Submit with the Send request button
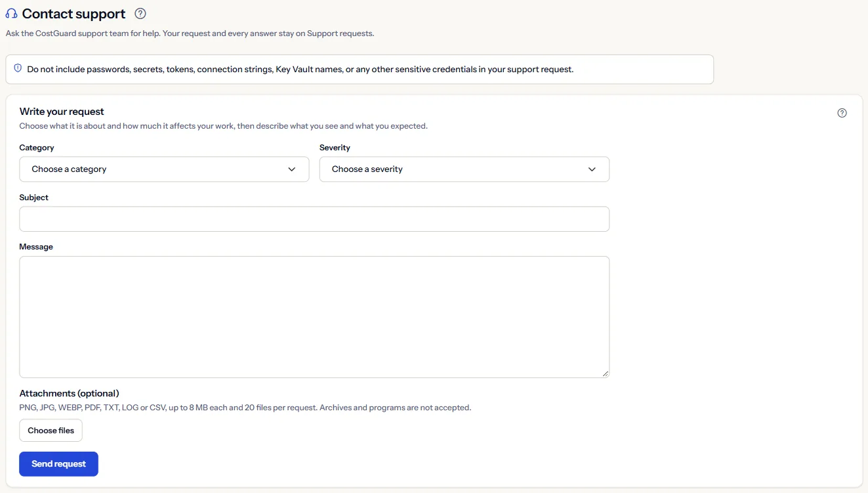The image size is (868, 493). pyautogui.click(x=59, y=464)
